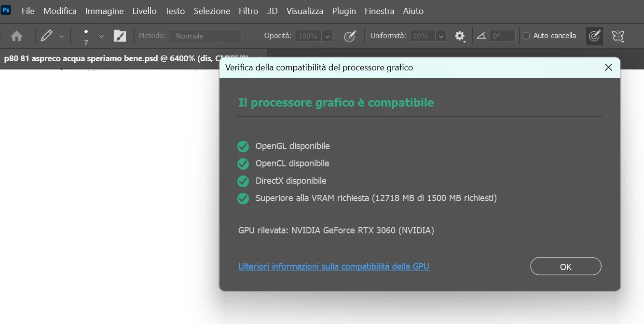Open the Visualizza menu
This screenshot has width=644, height=324.
coord(305,11)
